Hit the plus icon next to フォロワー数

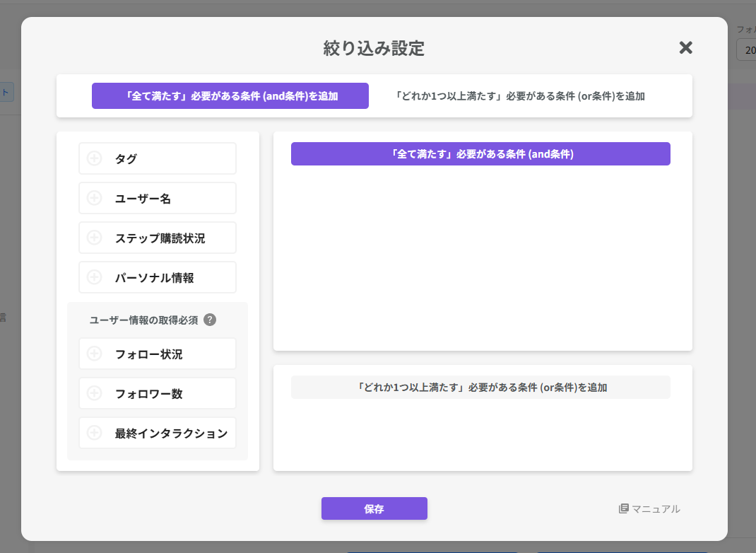point(94,393)
